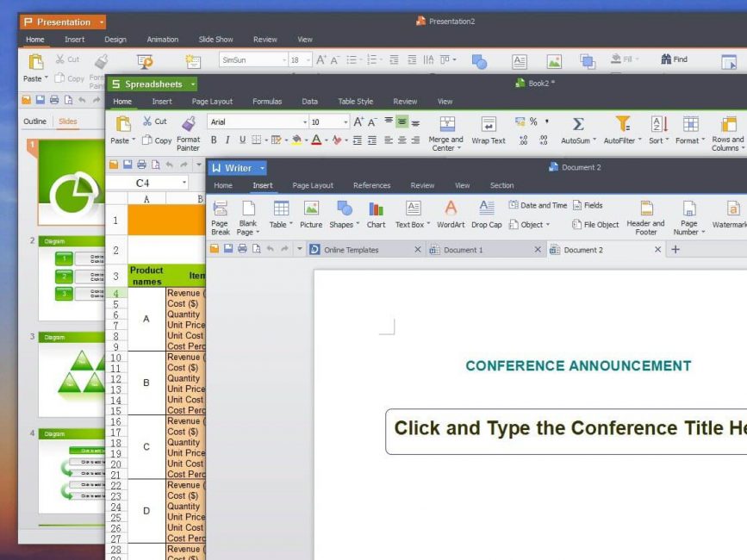This screenshot has height=560, width=747.
Task: Apply AutoFilter in Spreadsheets
Action: click(622, 130)
